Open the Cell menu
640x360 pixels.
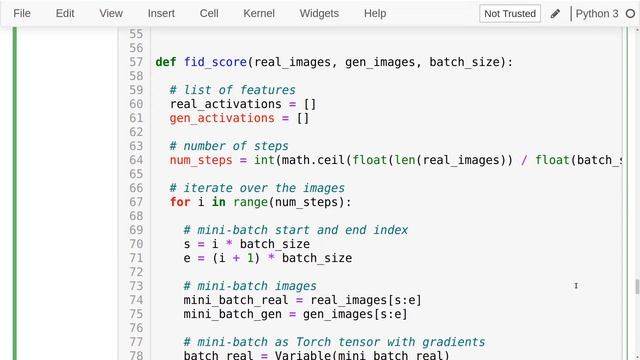pyautogui.click(x=209, y=13)
